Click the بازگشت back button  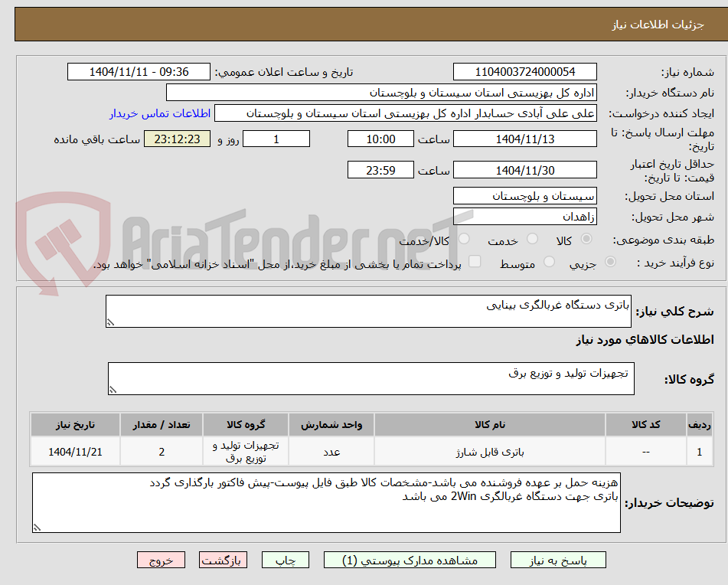click(223, 560)
